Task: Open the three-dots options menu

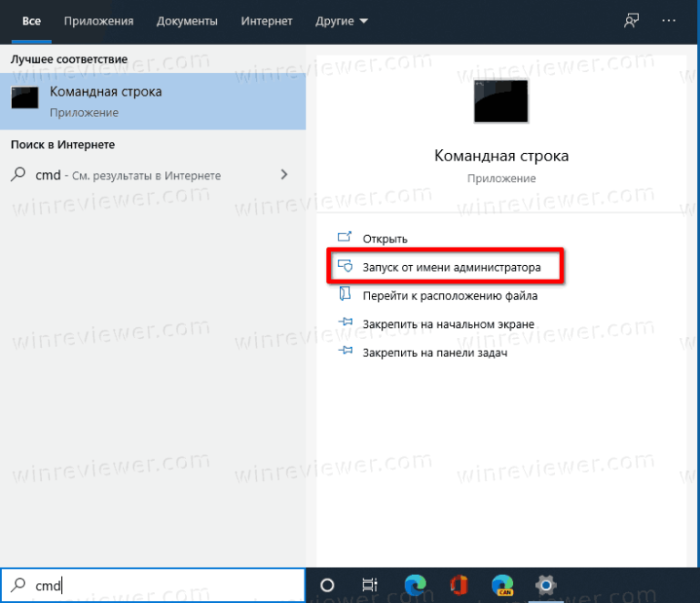Action: 668,21
